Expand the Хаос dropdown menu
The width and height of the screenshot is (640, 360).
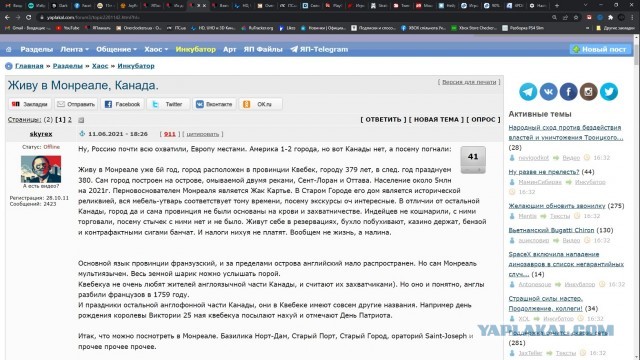point(156,49)
